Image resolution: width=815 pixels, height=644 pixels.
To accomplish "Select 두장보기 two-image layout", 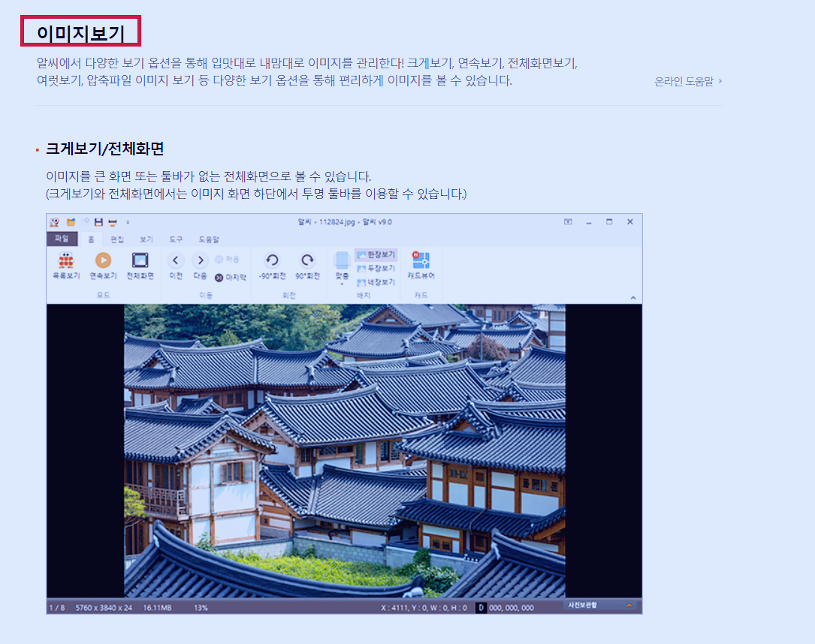I will click(x=376, y=269).
